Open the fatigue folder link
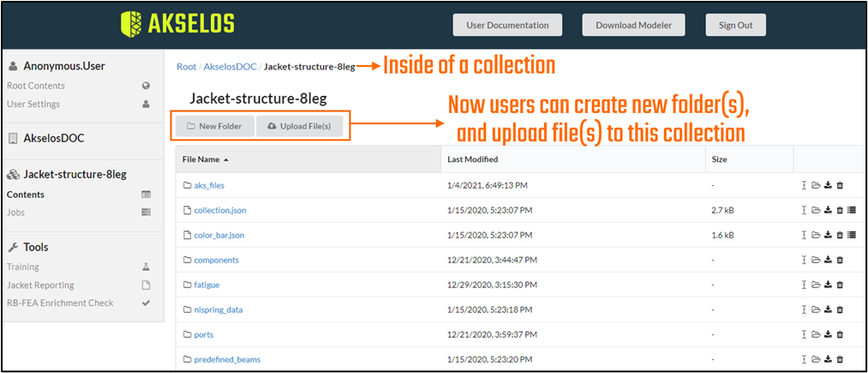 207,286
